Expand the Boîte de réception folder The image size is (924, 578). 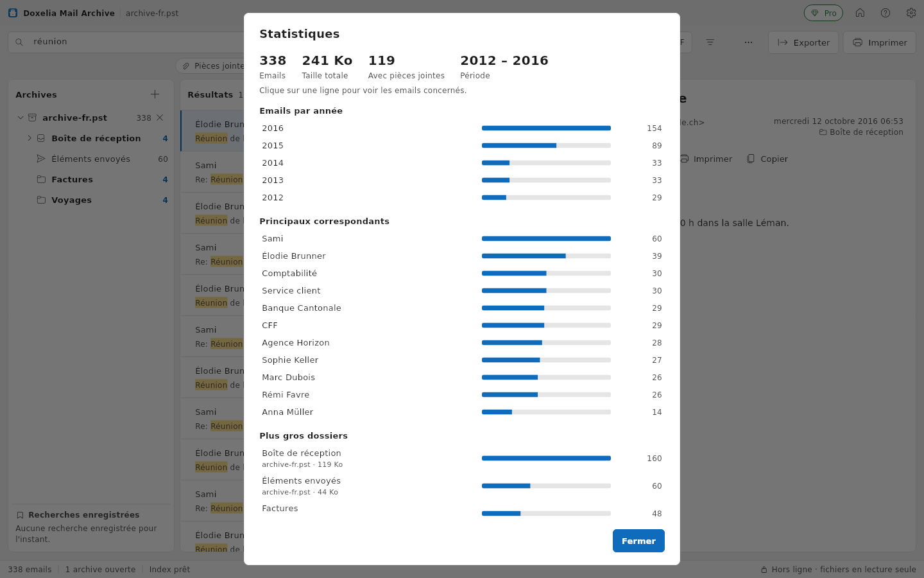pos(30,138)
